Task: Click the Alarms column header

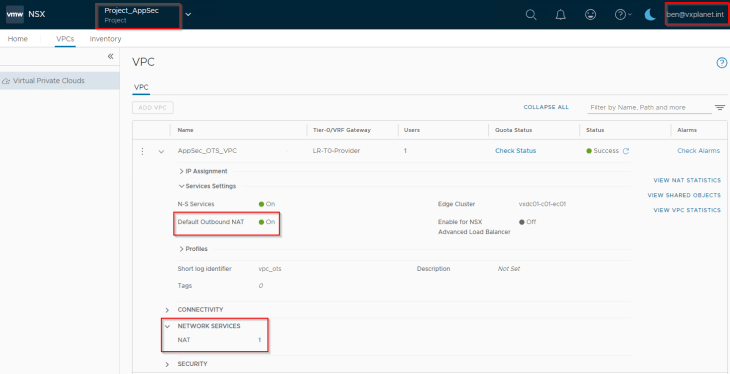Action: click(687, 130)
